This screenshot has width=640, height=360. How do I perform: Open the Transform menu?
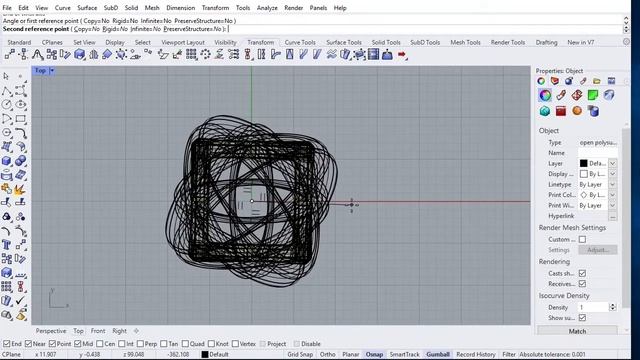pos(216,8)
